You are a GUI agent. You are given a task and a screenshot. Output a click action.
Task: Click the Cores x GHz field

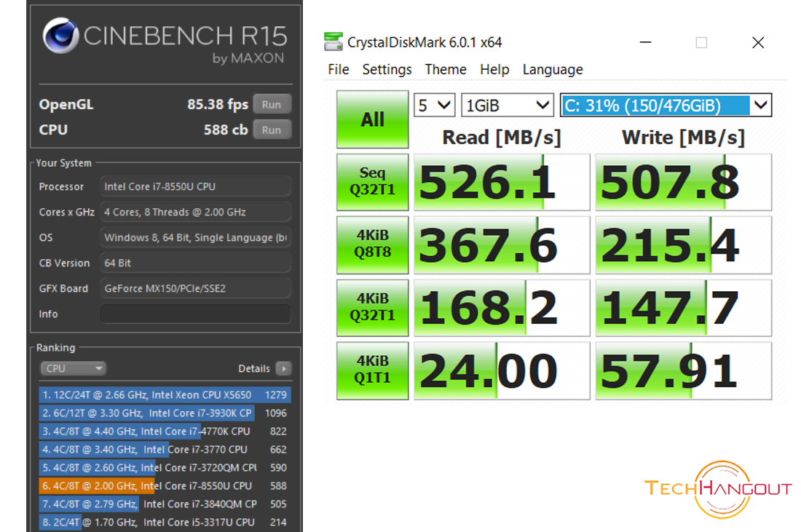195,212
